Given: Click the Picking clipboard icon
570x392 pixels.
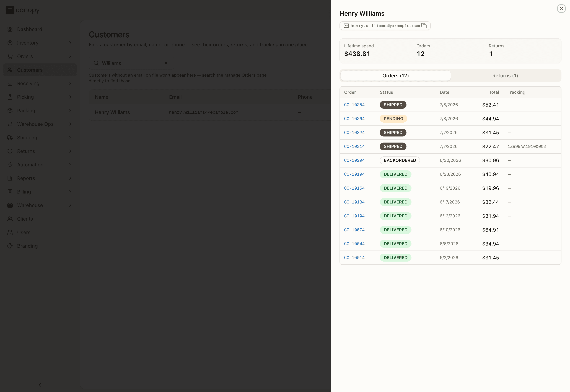Looking at the screenshot, I should coord(10,97).
